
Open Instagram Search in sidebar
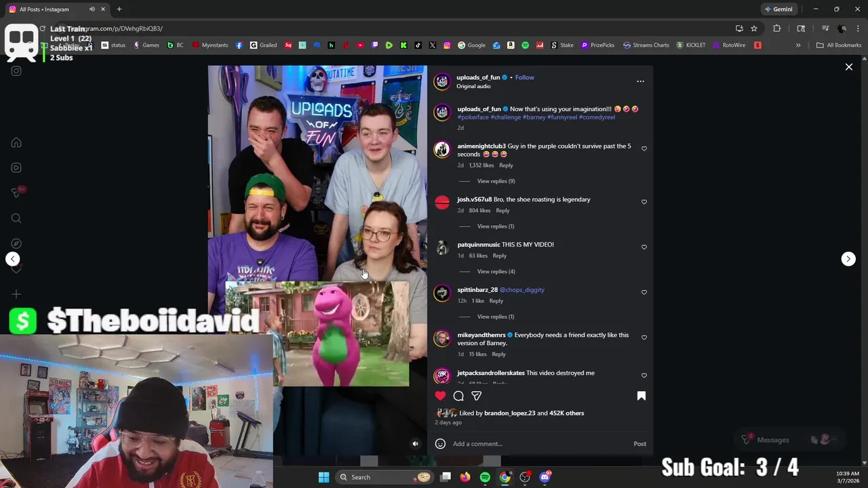[16, 218]
